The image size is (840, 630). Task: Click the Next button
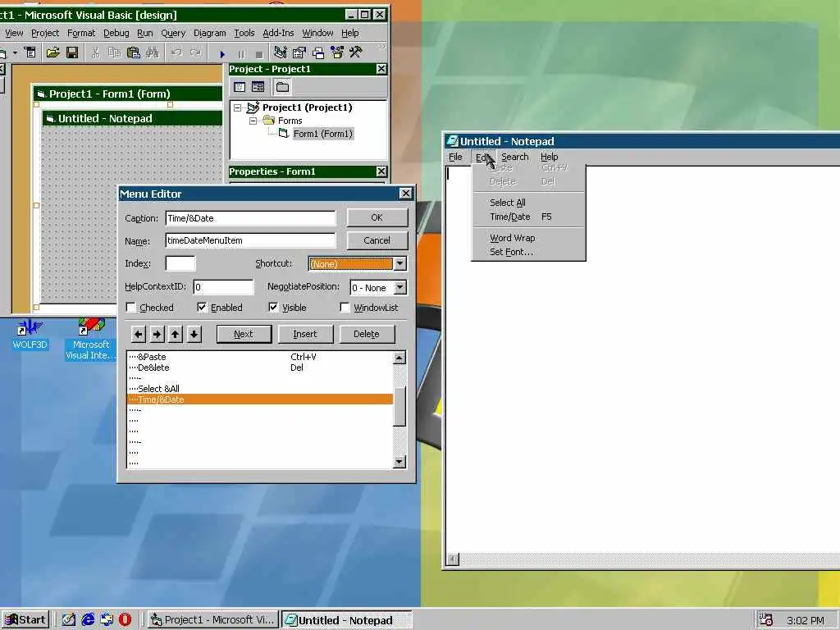click(244, 335)
